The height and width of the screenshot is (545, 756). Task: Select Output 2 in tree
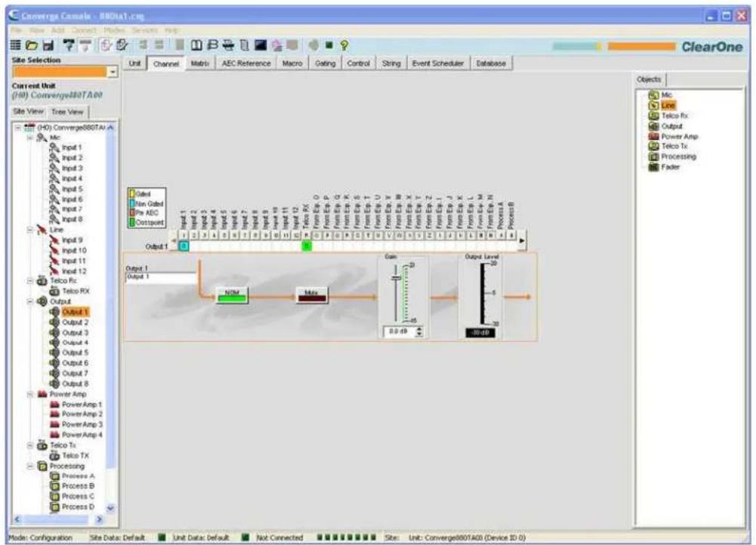(x=69, y=323)
